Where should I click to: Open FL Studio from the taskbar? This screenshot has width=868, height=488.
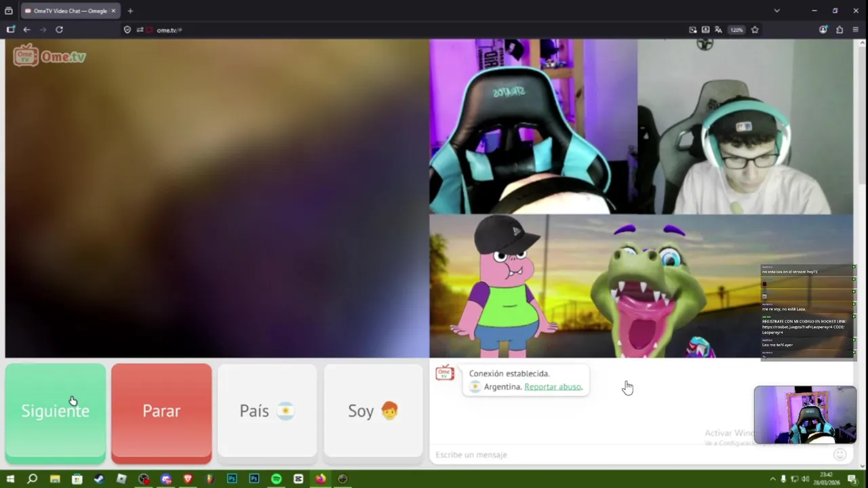[x=210, y=479]
